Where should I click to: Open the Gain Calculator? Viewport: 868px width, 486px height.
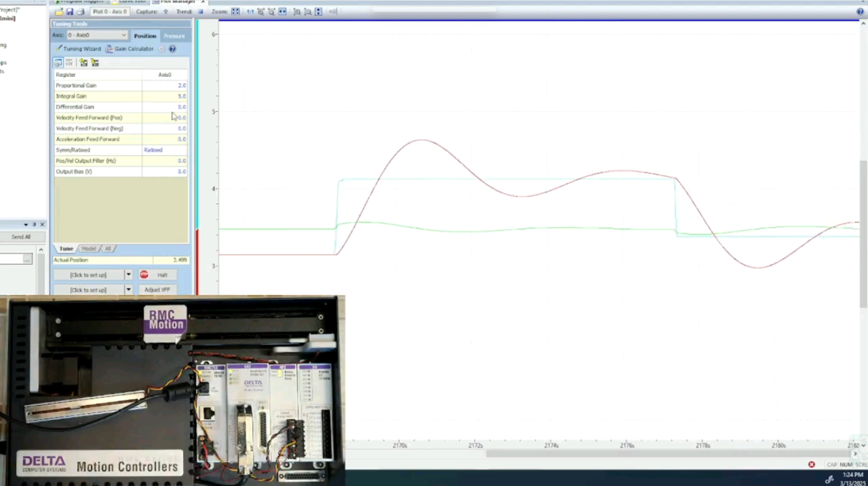coord(129,49)
